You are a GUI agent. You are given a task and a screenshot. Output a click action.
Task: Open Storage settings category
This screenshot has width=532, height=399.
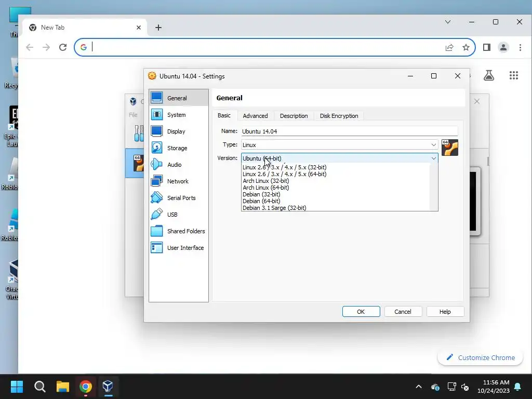coord(179,148)
